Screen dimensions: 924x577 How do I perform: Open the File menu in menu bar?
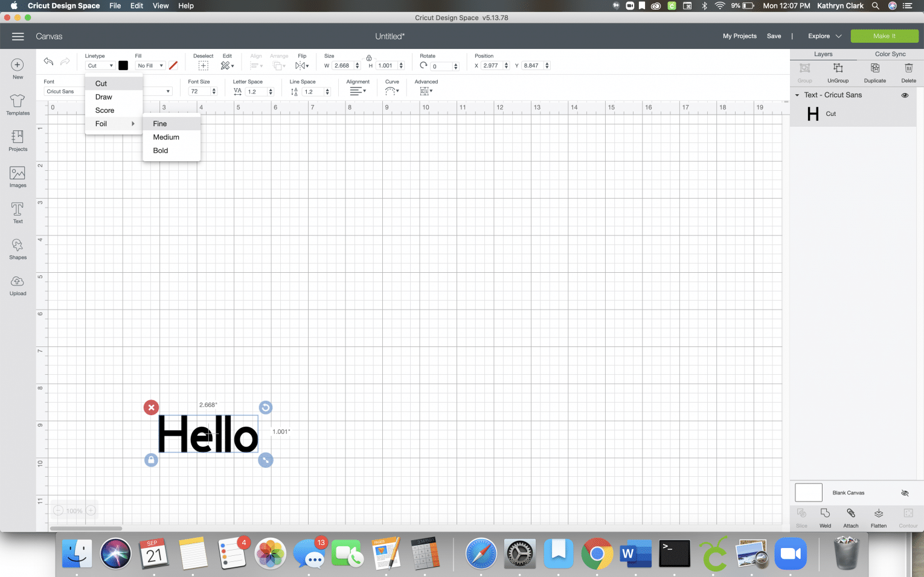115,5
